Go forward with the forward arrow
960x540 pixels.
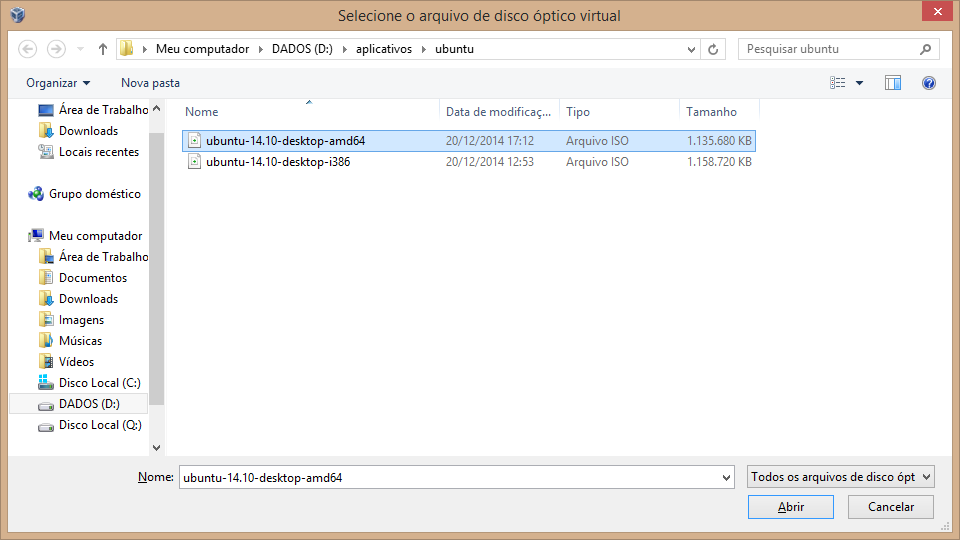click(x=56, y=49)
